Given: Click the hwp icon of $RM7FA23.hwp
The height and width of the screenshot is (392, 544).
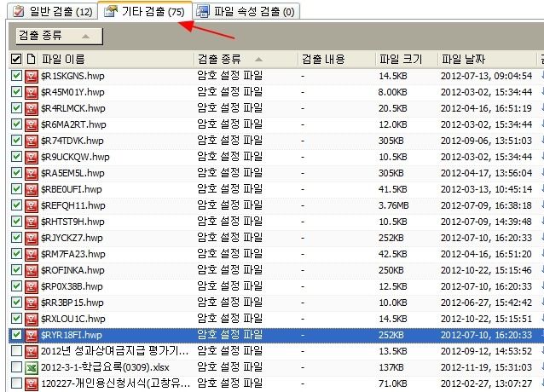Looking at the screenshot, I should pyautogui.click(x=32, y=254).
